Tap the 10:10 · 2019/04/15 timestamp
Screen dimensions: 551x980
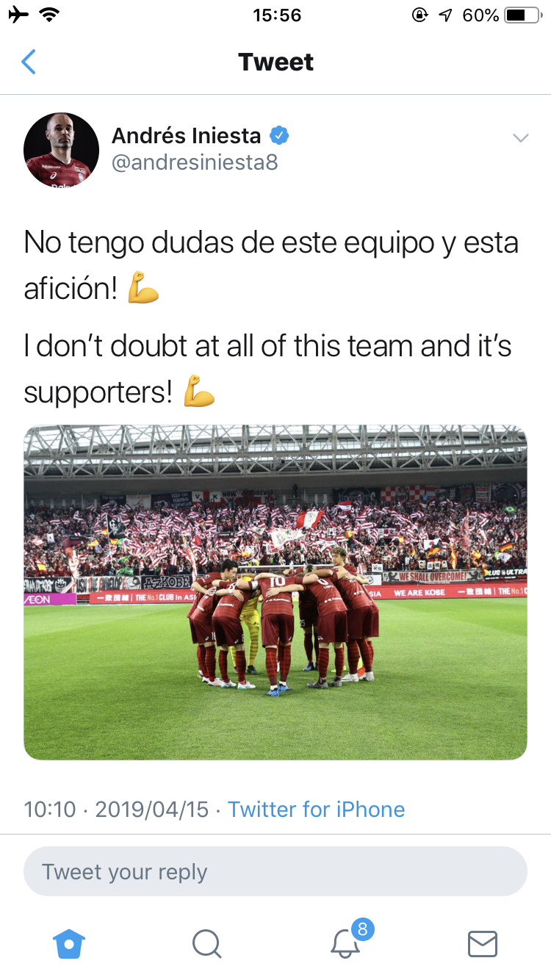point(116,809)
